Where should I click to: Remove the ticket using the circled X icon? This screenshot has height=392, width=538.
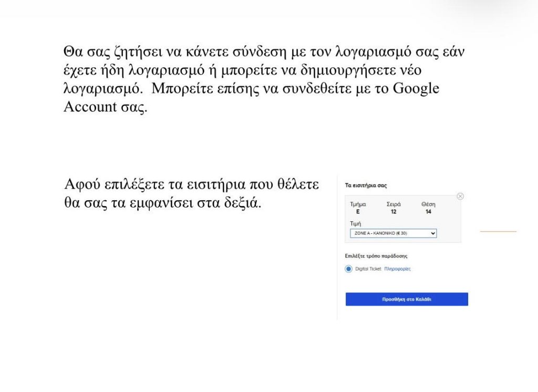460,196
